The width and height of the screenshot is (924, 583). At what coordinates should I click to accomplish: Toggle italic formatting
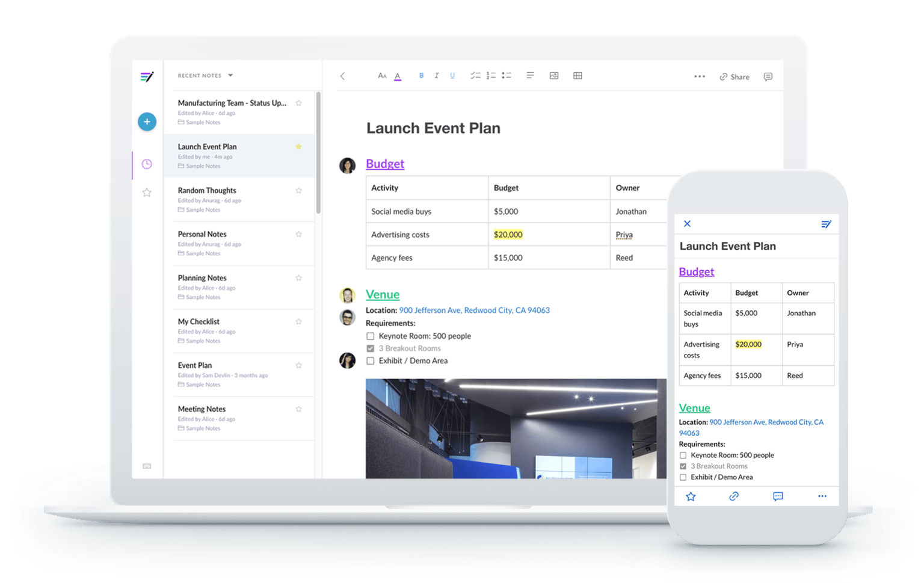(x=437, y=76)
